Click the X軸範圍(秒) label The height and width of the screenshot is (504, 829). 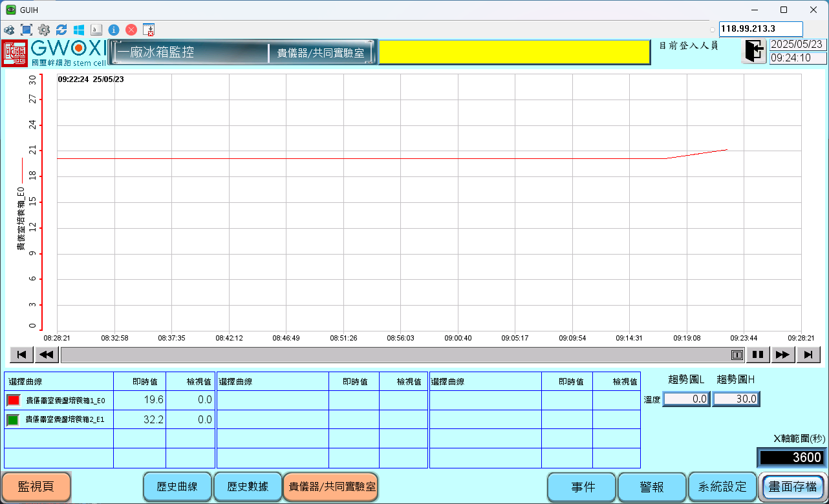click(800, 439)
